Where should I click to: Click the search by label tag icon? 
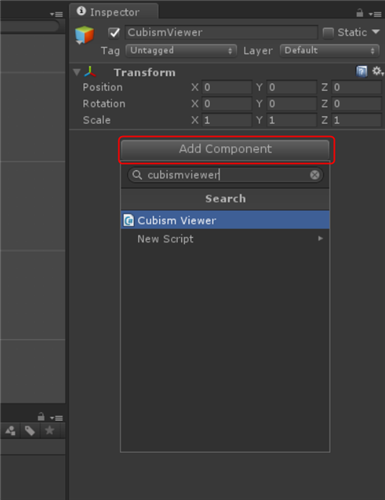pyautogui.click(x=30, y=431)
